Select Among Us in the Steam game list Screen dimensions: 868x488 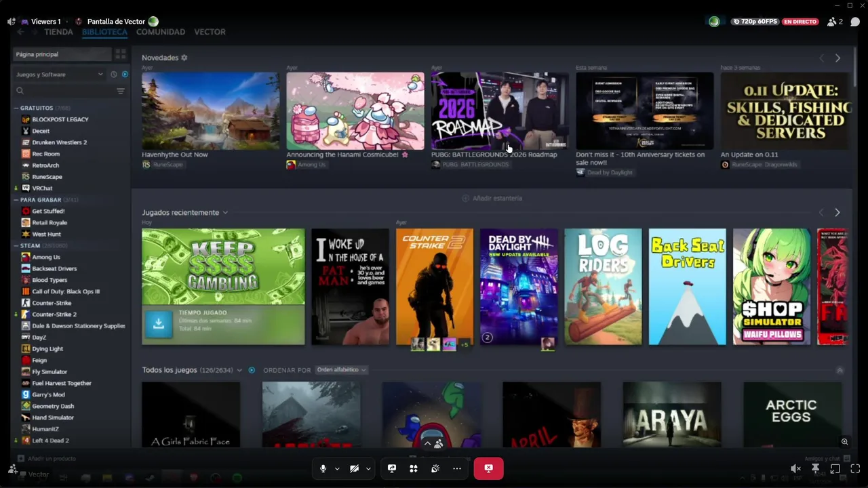[x=46, y=257]
